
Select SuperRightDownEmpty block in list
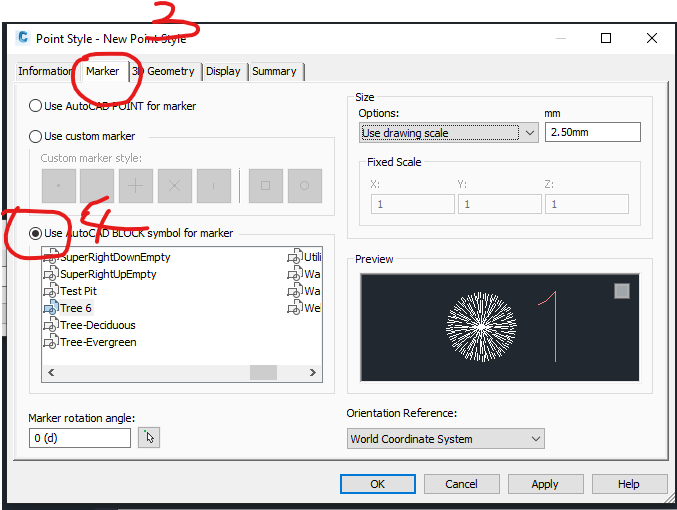(115, 257)
